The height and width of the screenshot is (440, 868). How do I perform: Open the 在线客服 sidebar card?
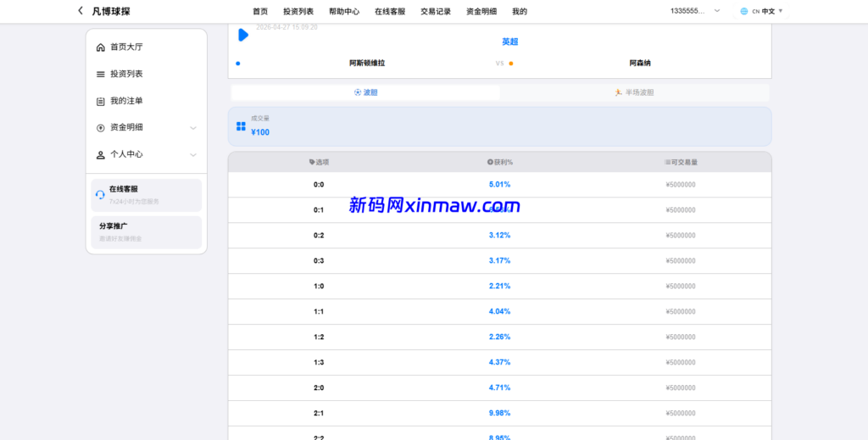pos(146,195)
